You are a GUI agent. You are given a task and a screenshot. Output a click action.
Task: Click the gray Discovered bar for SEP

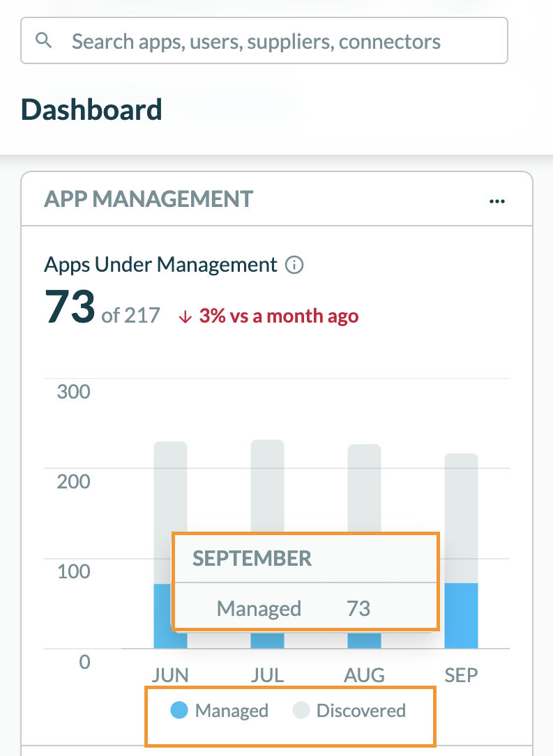[x=461, y=517]
